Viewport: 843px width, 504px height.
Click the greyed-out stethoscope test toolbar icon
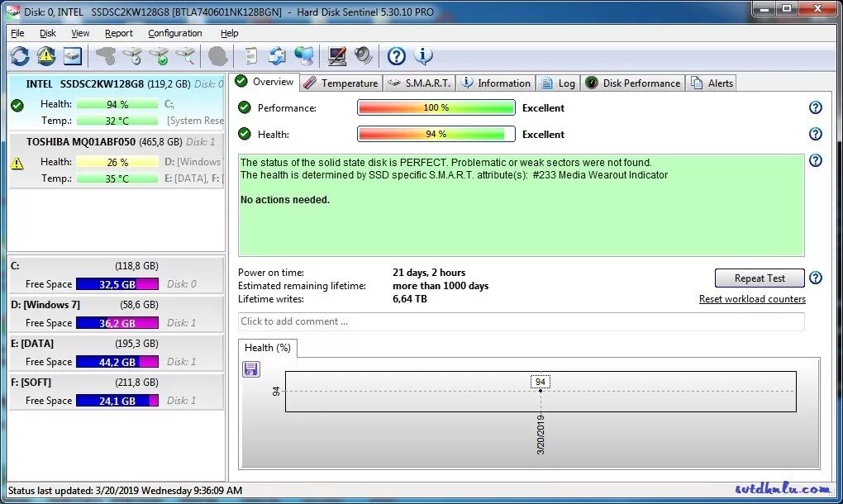pos(106,56)
